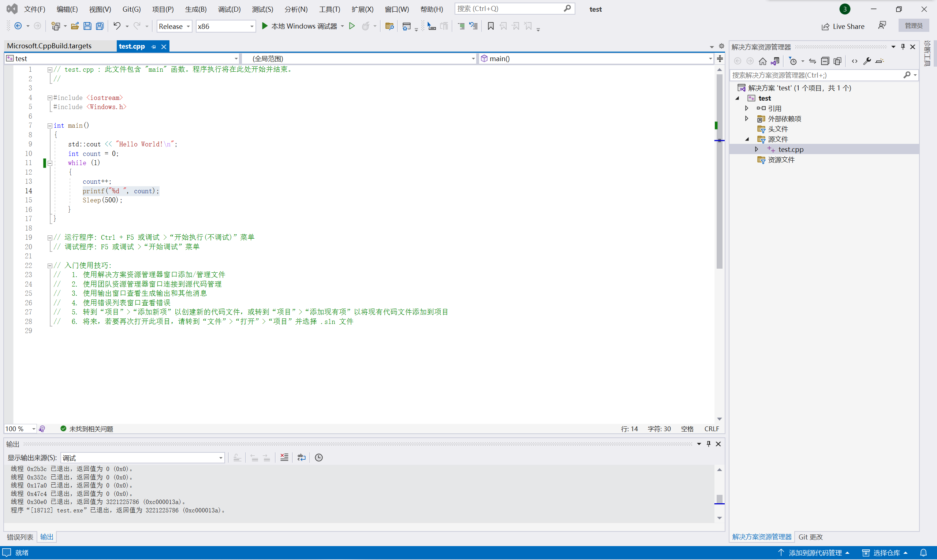Expand the test.cpp tree node arrow

click(x=757, y=149)
